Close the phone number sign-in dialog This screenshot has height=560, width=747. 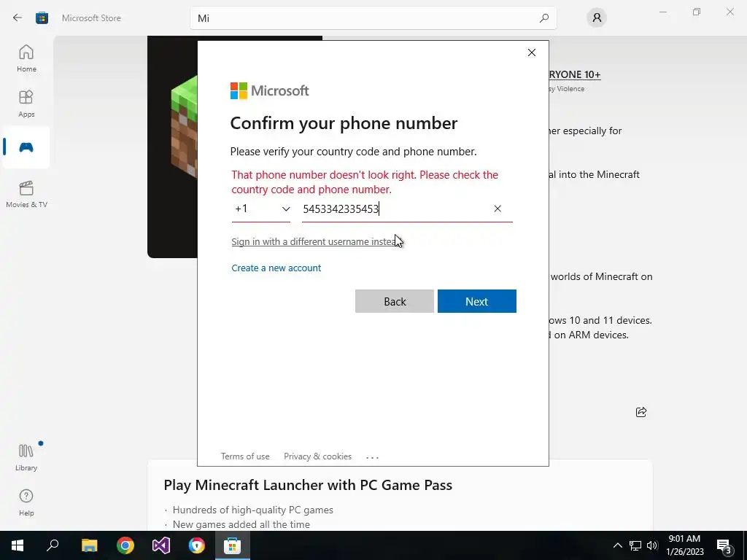532,52
